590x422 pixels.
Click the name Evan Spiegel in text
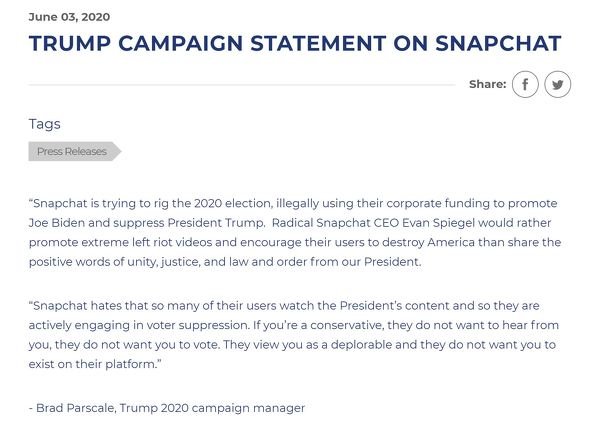coord(438,223)
